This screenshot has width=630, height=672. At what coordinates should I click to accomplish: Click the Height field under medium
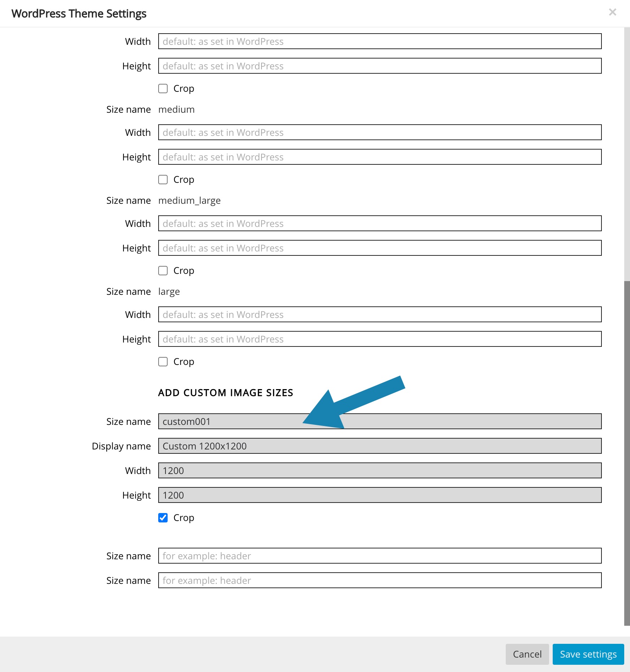[380, 157]
